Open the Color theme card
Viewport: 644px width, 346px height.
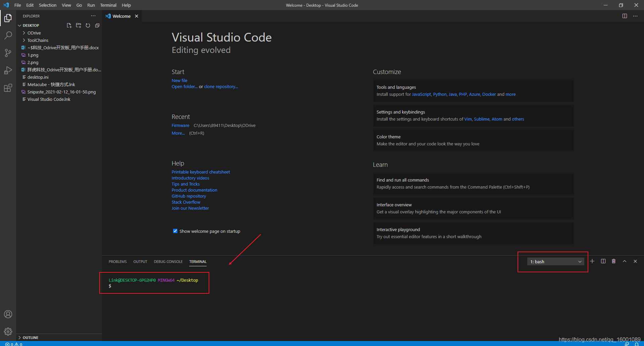pyautogui.click(x=473, y=140)
